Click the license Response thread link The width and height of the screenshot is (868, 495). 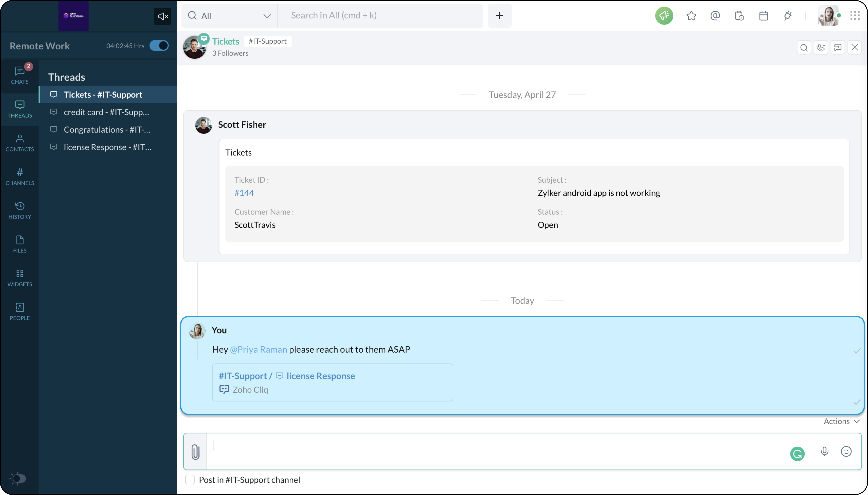coord(320,376)
